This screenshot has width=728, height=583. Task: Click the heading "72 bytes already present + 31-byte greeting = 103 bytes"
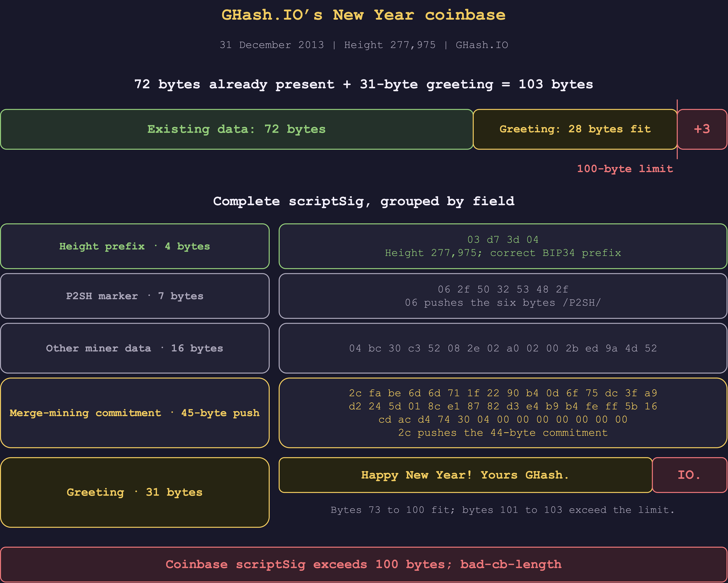tap(364, 84)
